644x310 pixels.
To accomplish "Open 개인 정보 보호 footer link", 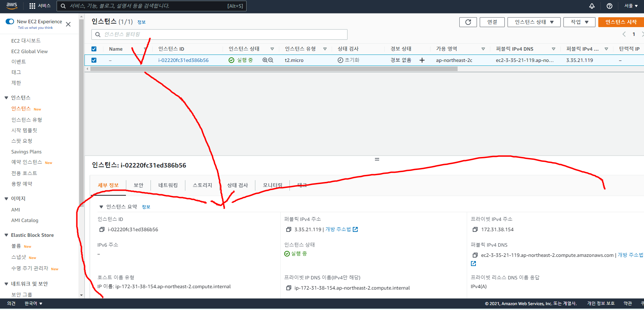I will click(x=601, y=303).
